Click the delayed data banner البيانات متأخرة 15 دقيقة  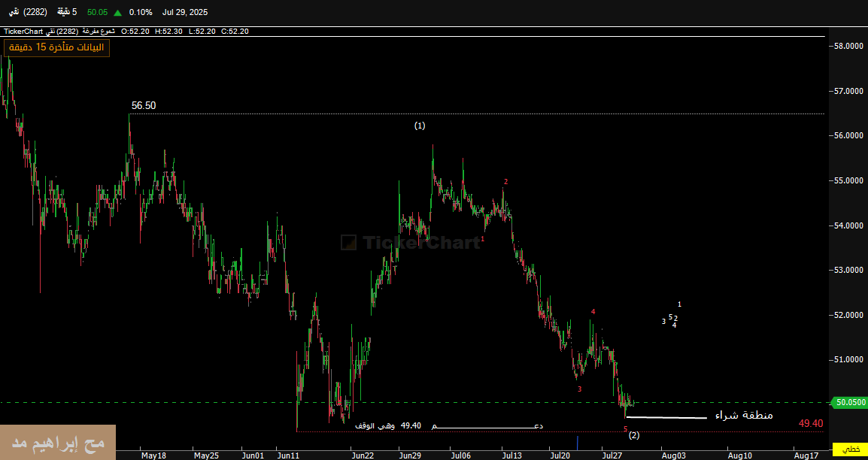click(56, 47)
